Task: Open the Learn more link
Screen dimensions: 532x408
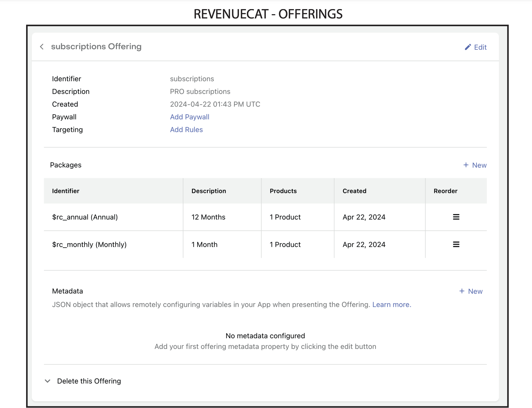Action: [x=392, y=305]
